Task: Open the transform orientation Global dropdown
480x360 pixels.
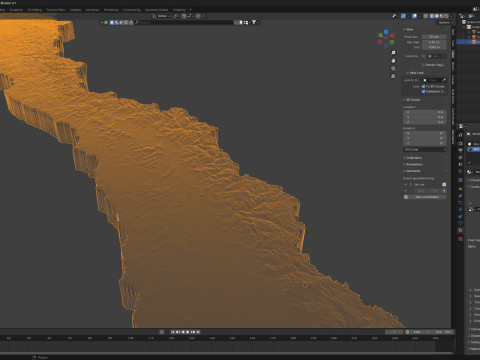Action: tap(162, 16)
